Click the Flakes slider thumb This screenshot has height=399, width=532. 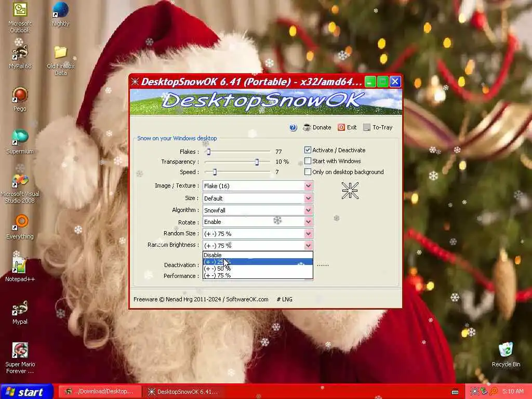tap(209, 152)
